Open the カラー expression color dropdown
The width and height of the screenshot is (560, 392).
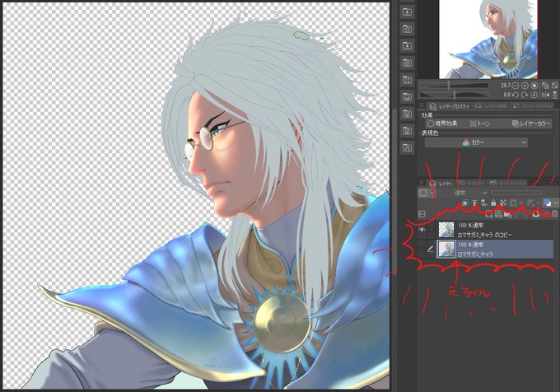pyautogui.click(x=476, y=142)
